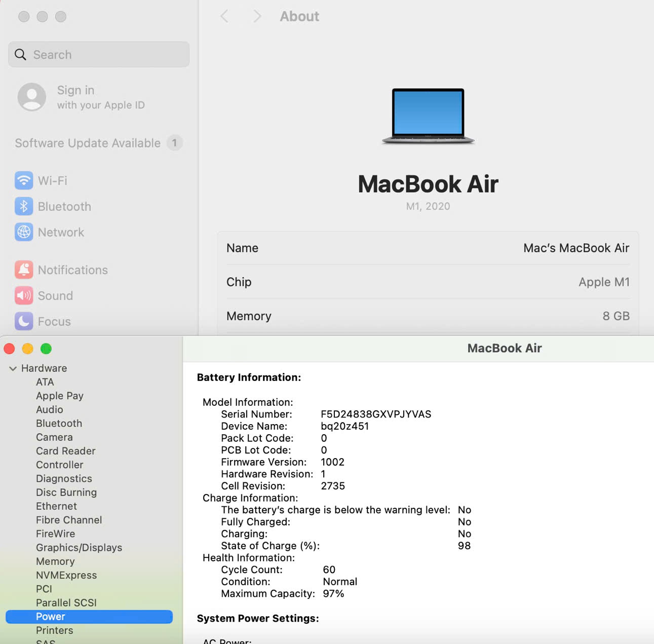The height and width of the screenshot is (644, 654).
Task: Open the Memory item under Hardware
Action: tap(55, 561)
